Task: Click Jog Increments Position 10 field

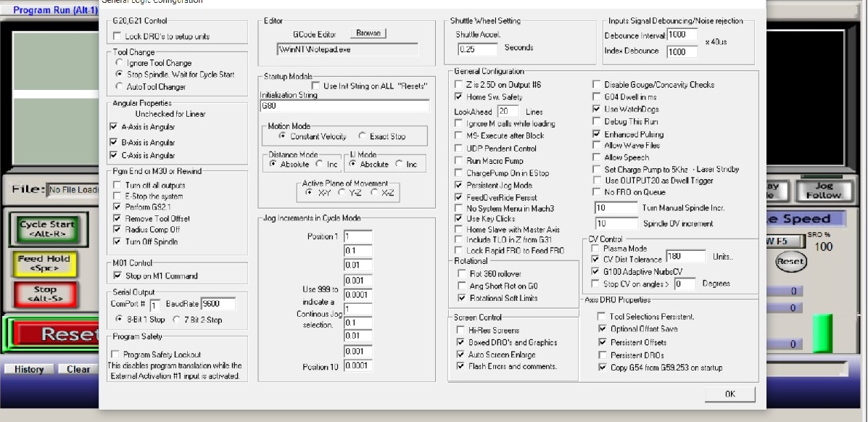Action: click(x=357, y=365)
